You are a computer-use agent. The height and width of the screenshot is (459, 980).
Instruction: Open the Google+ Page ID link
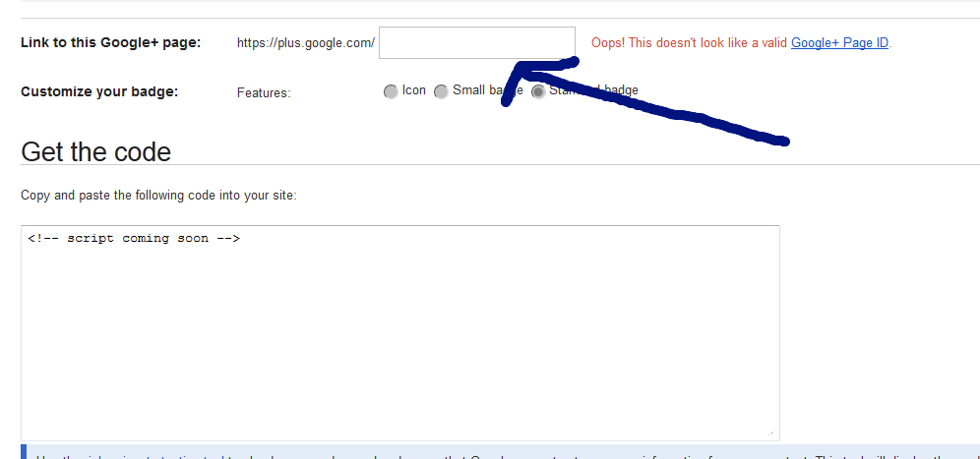point(839,42)
